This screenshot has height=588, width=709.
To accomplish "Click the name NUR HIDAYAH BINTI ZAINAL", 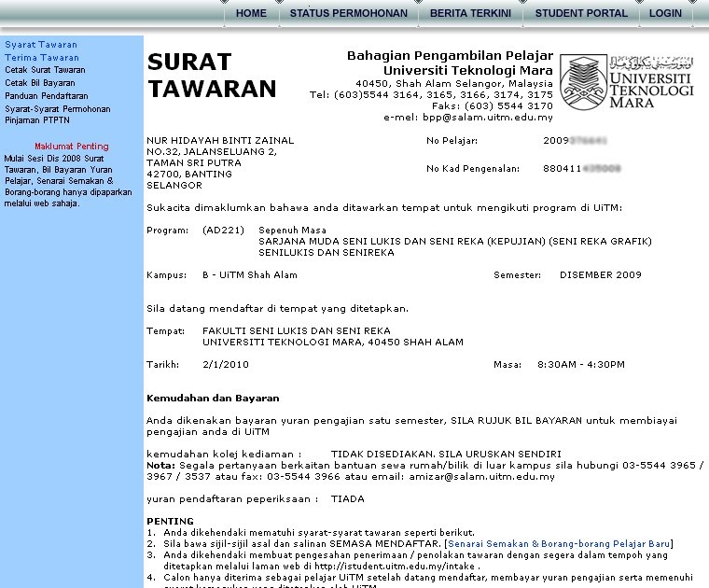I will (220, 140).
